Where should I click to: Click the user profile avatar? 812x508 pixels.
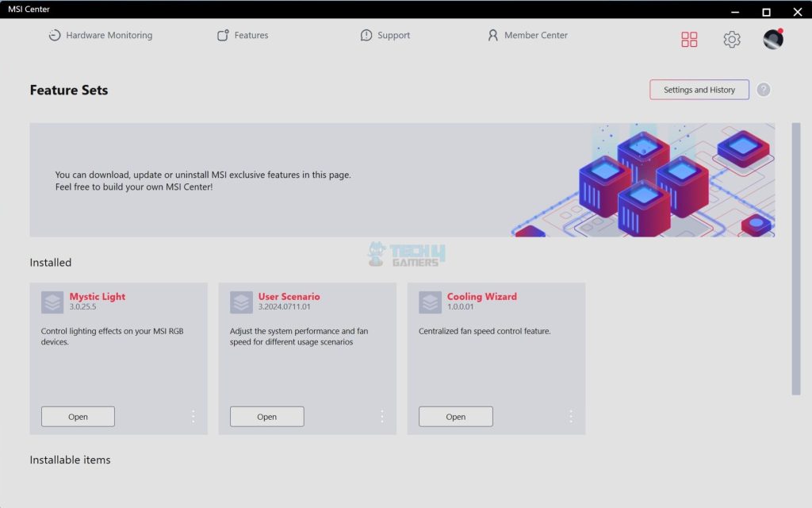773,39
